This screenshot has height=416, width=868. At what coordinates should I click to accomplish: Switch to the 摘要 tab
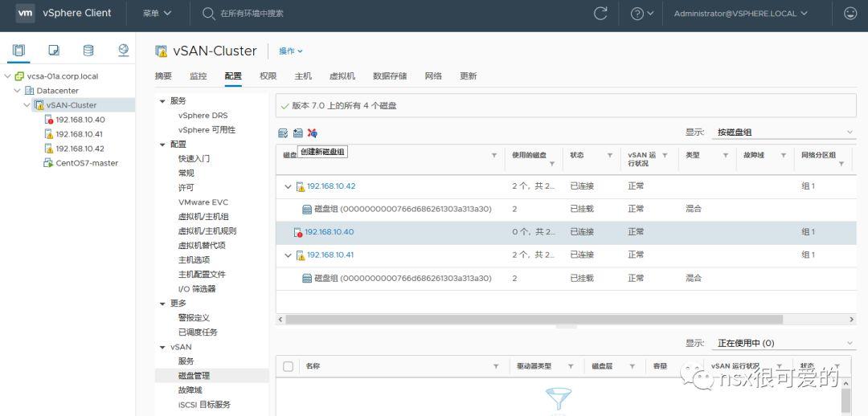(x=163, y=76)
